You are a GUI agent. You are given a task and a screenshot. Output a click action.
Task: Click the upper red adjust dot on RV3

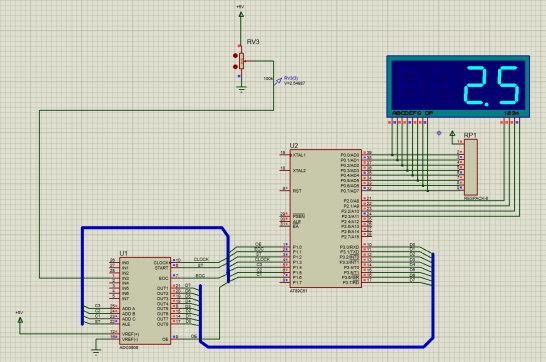click(x=235, y=56)
